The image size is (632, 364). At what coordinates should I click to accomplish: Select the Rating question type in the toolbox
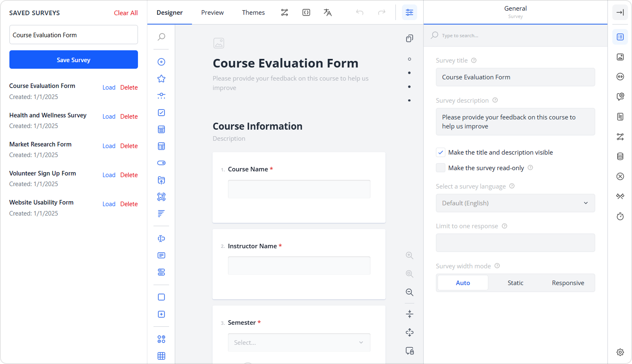click(x=161, y=79)
